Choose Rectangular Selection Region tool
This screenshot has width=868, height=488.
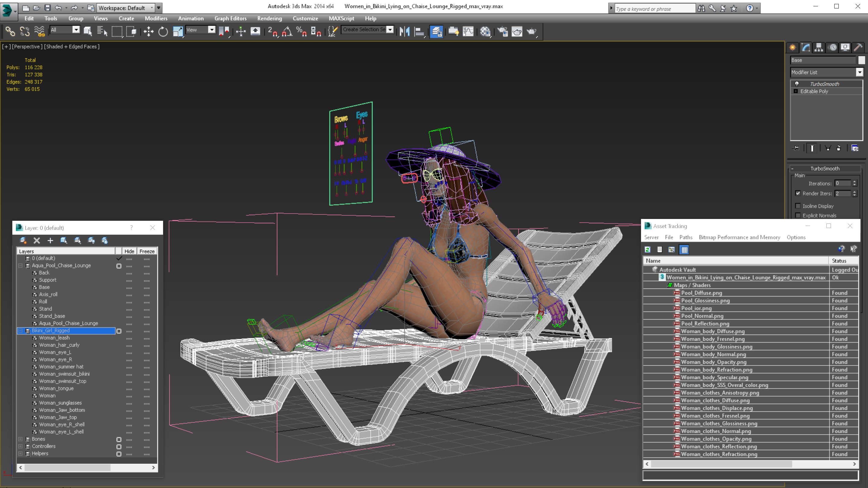point(117,31)
